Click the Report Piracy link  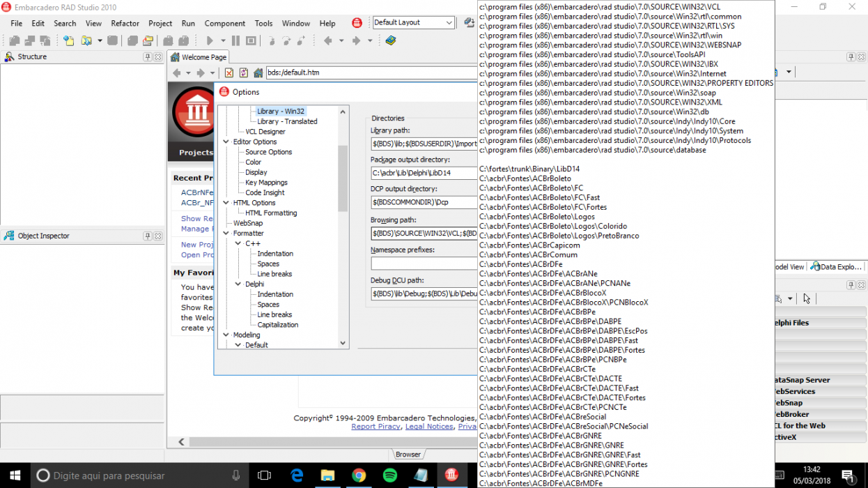tap(375, 427)
